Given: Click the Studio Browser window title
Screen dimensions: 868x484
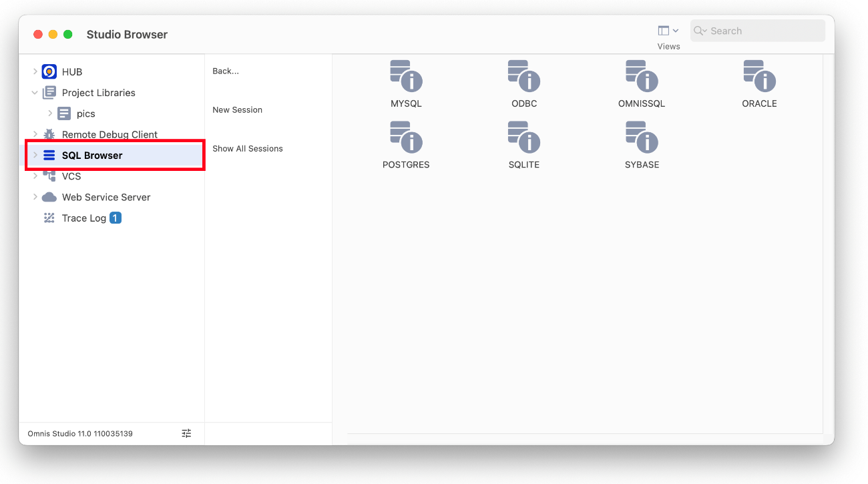Looking at the screenshot, I should 127,34.
